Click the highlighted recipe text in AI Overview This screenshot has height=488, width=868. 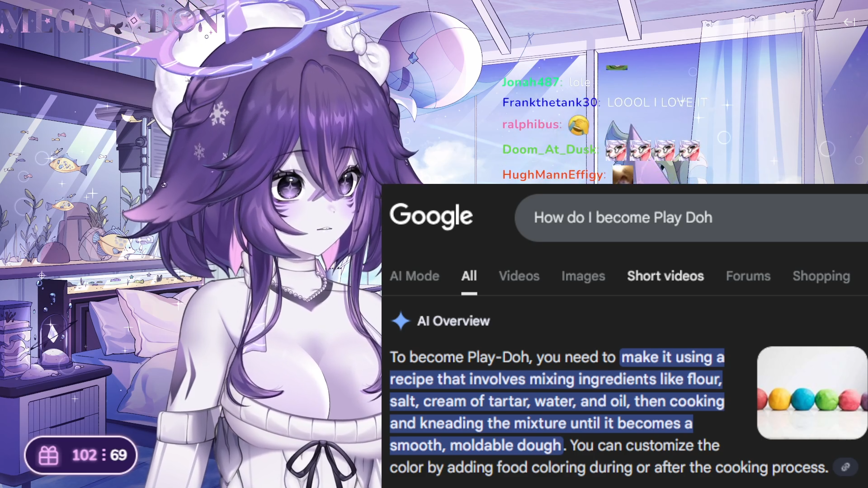pos(557,401)
